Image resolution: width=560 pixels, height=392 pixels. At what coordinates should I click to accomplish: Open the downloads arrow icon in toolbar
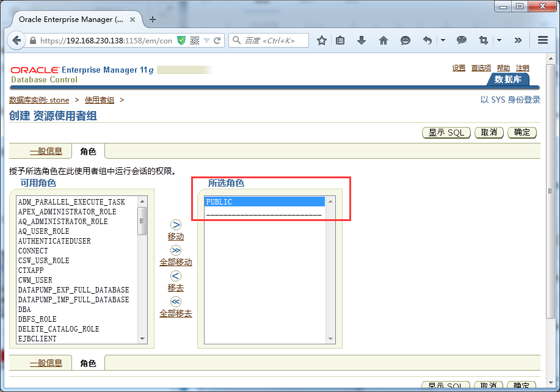(x=362, y=40)
